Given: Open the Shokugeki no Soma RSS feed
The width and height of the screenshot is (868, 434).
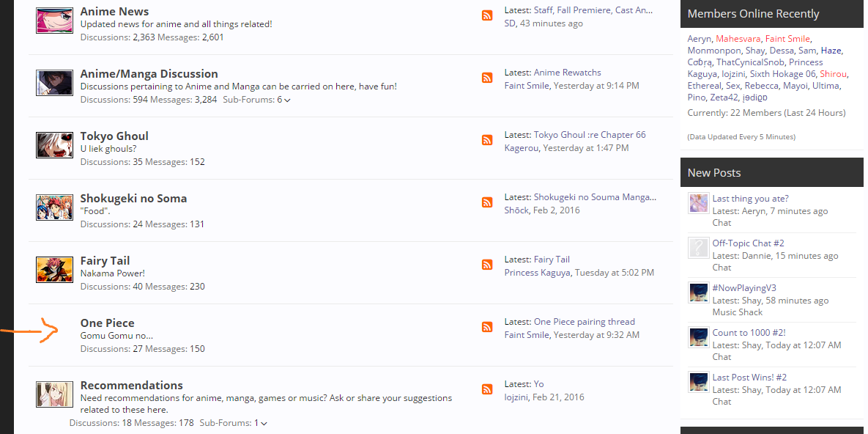Looking at the screenshot, I should tap(487, 202).
